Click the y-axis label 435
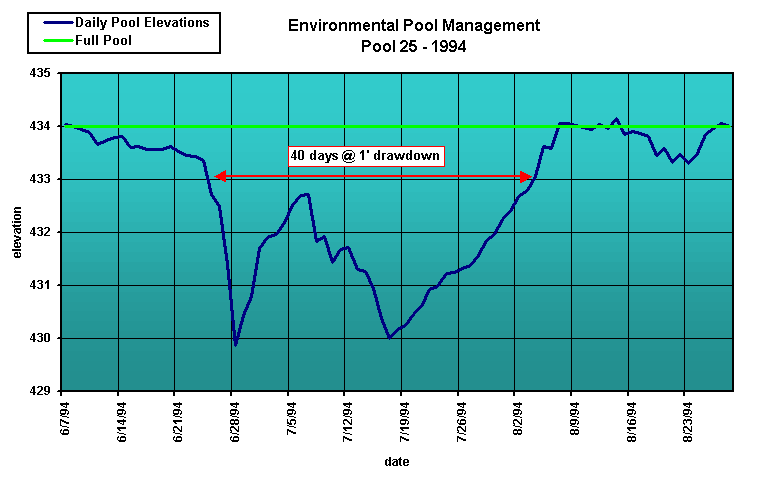 (x=40, y=73)
